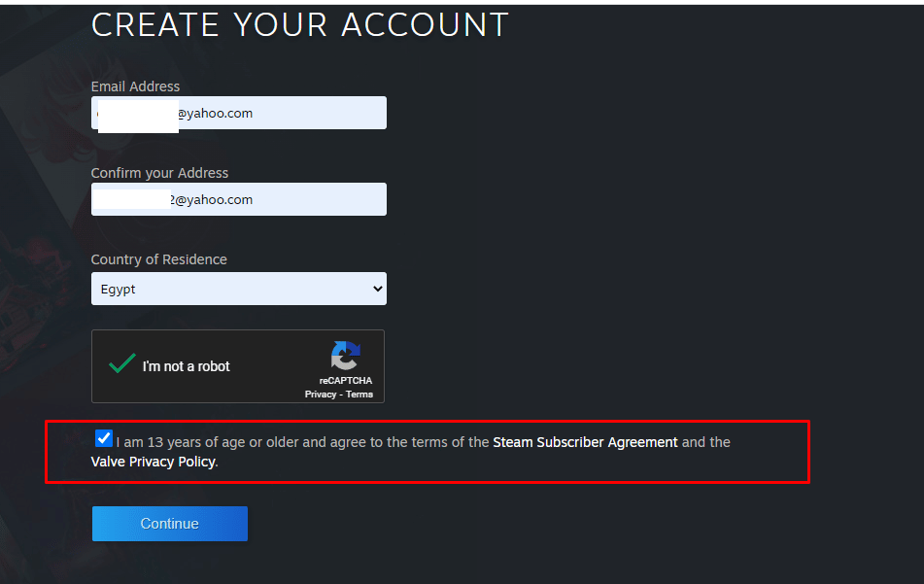Image resolution: width=924 pixels, height=584 pixels.
Task: Open the Steam Subscriber Agreement link
Action: coord(585,442)
